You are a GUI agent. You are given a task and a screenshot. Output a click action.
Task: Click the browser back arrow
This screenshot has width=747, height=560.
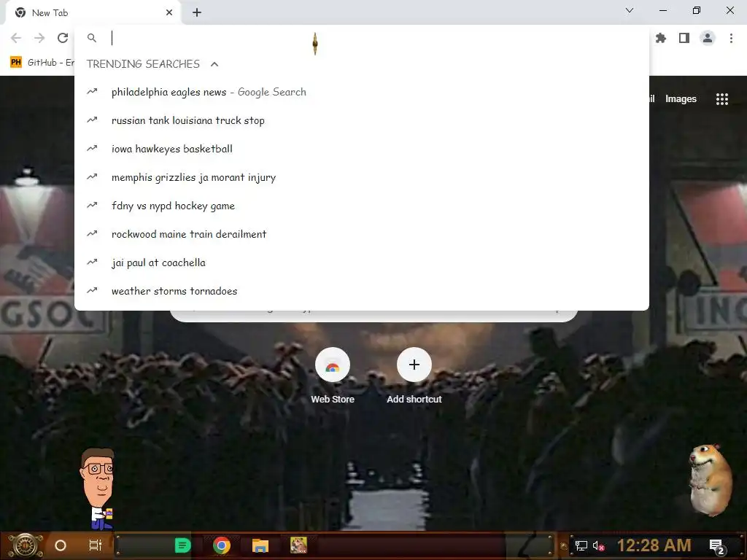point(16,38)
